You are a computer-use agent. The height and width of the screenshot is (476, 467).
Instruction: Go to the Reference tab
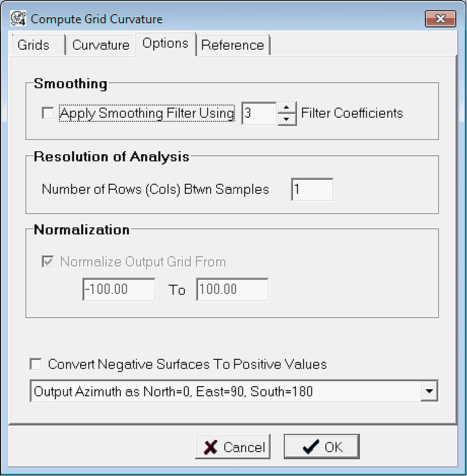pyautogui.click(x=232, y=45)
